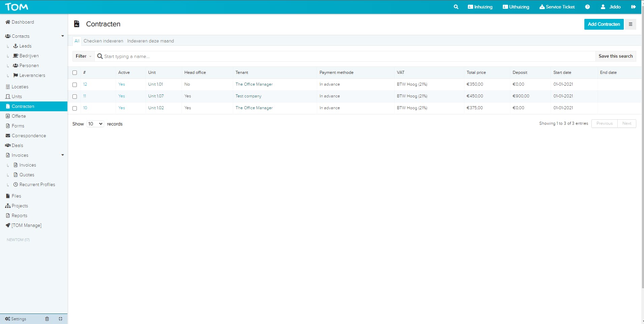Select the All tab

point(77,41)
